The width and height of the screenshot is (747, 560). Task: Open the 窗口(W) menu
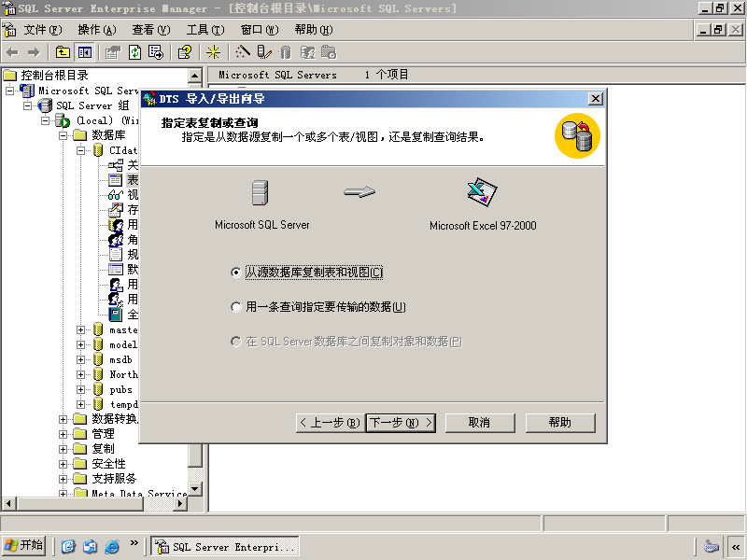(260, 30)
